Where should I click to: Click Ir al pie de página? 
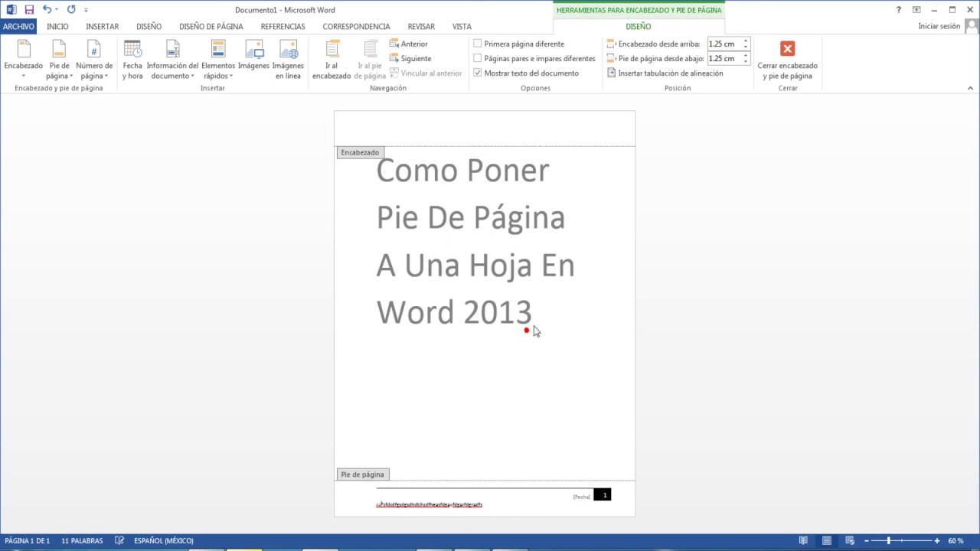(x=370, y=60)
